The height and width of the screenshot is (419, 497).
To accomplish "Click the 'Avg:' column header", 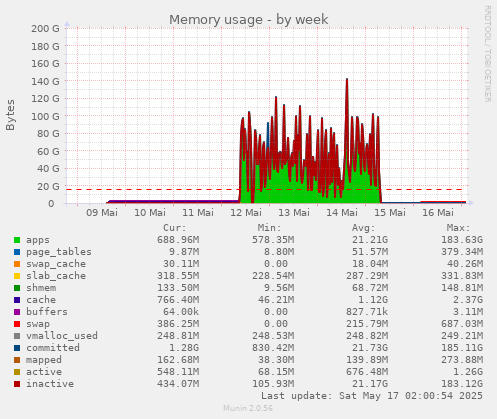I will coord(364,228).
